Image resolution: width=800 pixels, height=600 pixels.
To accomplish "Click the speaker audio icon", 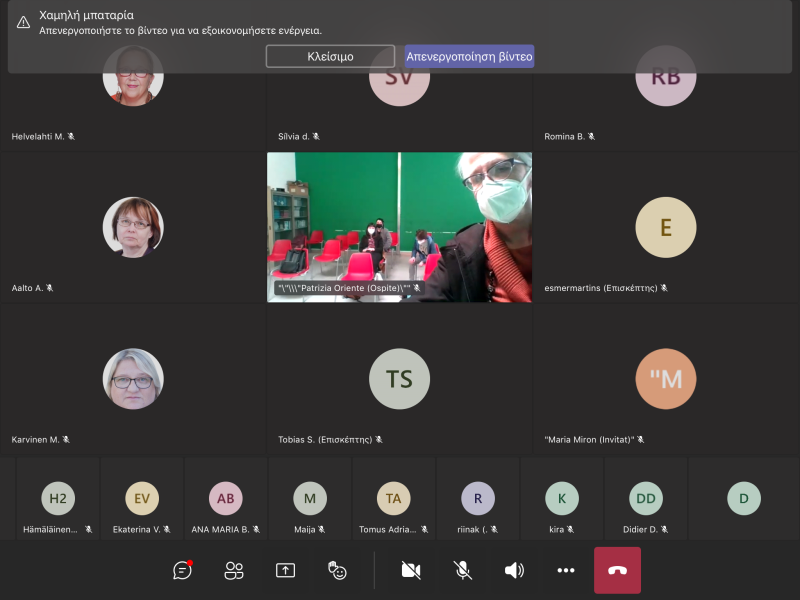I will tap(515, 570).
